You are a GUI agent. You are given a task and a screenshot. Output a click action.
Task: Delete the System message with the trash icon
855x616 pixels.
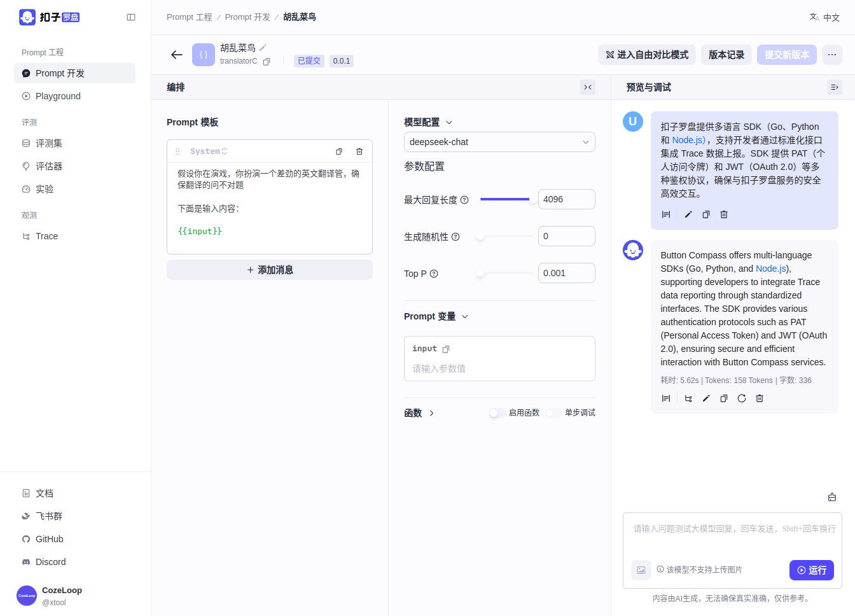(x=359, y=151)
